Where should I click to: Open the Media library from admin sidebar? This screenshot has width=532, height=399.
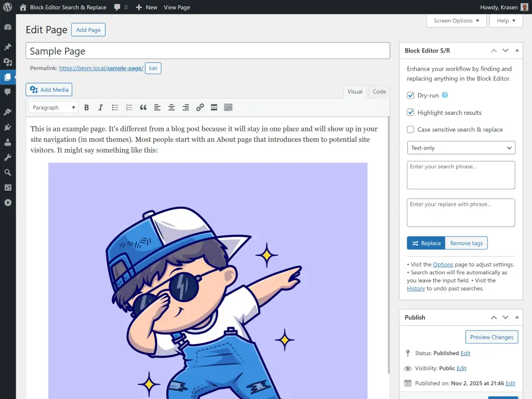pos(7,62)
